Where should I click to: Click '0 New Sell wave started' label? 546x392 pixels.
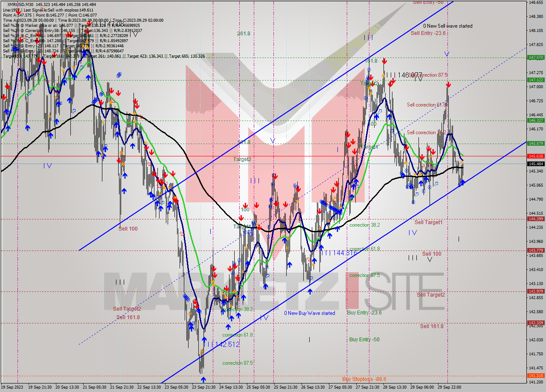tap(448, 26)
